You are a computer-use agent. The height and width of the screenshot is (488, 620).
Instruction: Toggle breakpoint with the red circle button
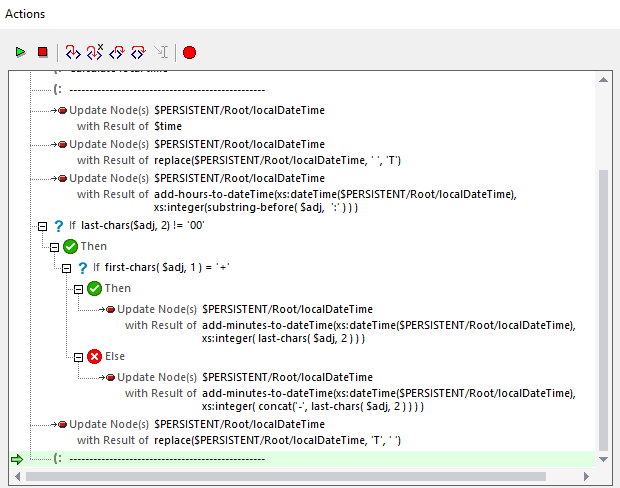point(189,52)
